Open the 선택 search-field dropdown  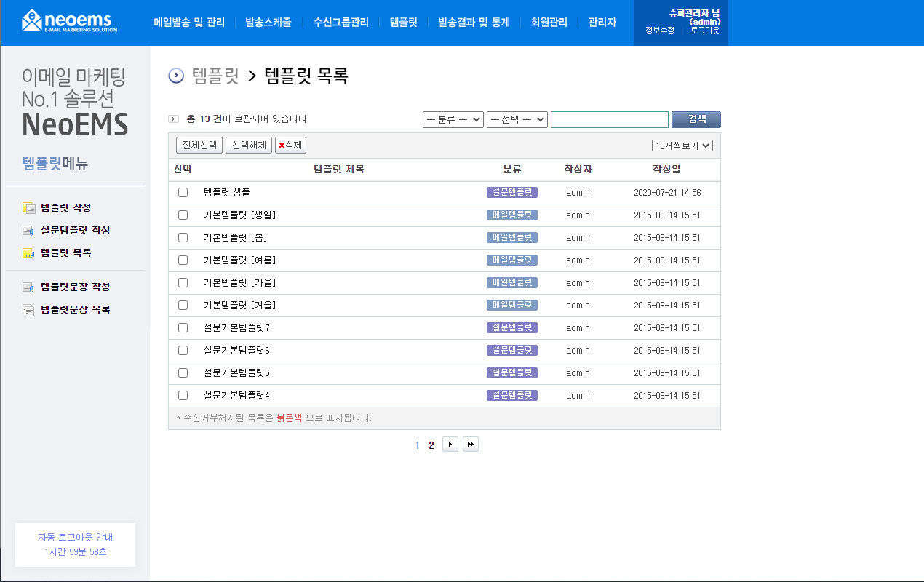pyautogui.click(x=517, y=120)
